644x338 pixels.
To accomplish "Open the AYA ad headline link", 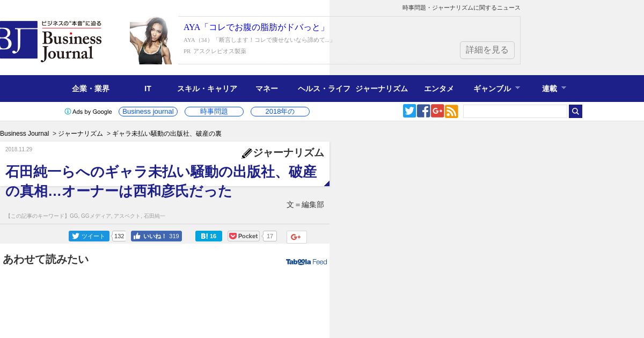I will [255, 27].
